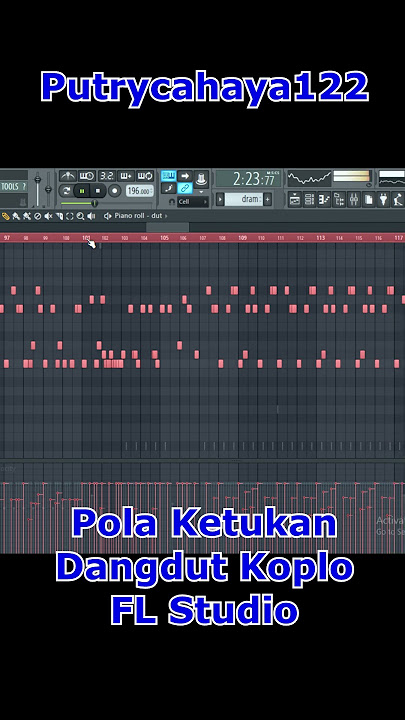The width and height of the screenshot is (405, 720).
Task: Toggle typing keyboard to piano
Action: [x=169, y=176]
